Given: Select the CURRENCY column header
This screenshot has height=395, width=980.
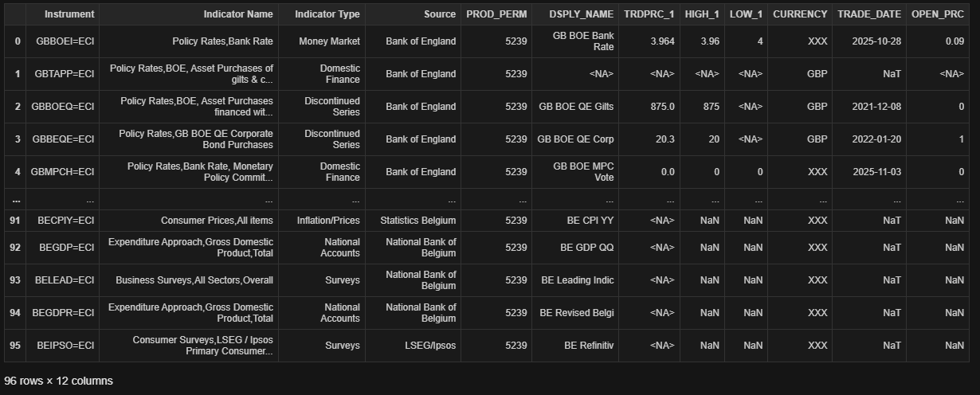Looking at the screenshot, I should [x=800, y=14].
